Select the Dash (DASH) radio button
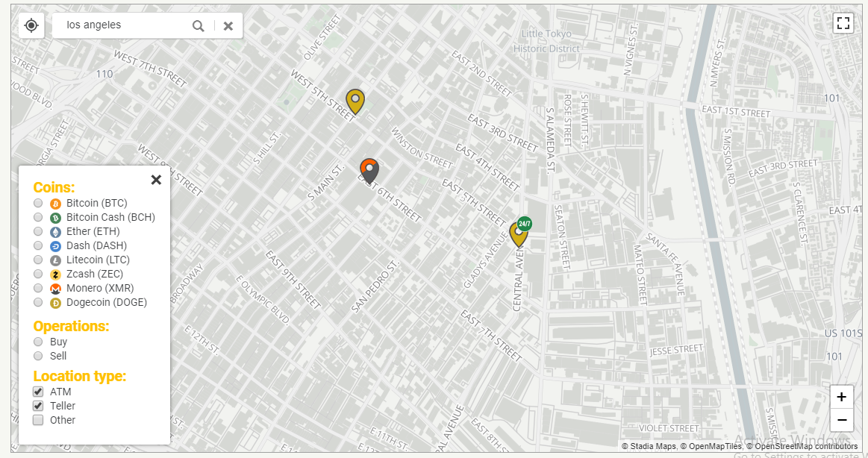868x458 pixels. coord(38,245)
